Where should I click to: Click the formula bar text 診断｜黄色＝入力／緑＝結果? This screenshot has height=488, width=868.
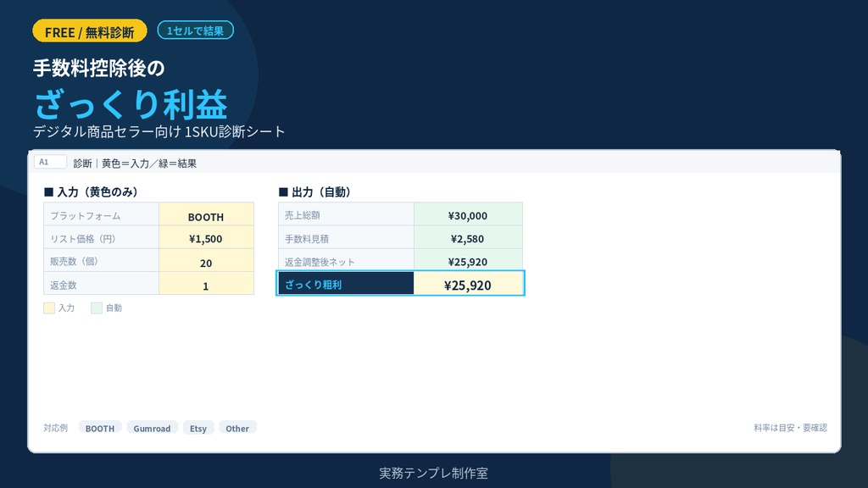[135, 164]
